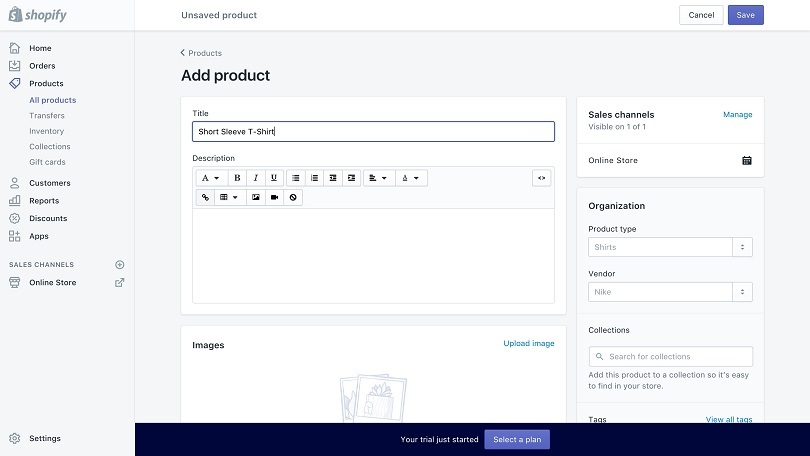Click Select a plan button
This screenshot has width=810, height=456.
point(517,439)
